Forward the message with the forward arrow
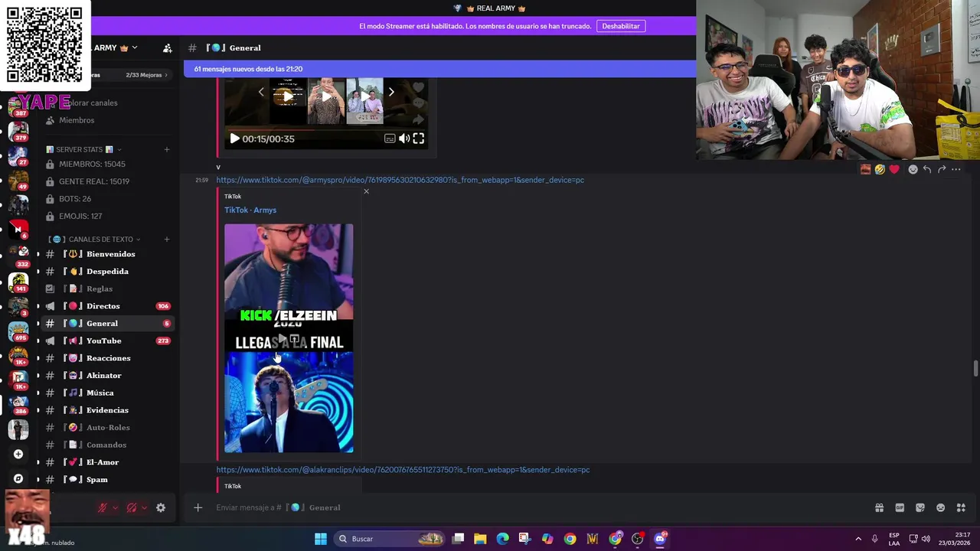The image size is (980, 551). (x=942, y=169)
